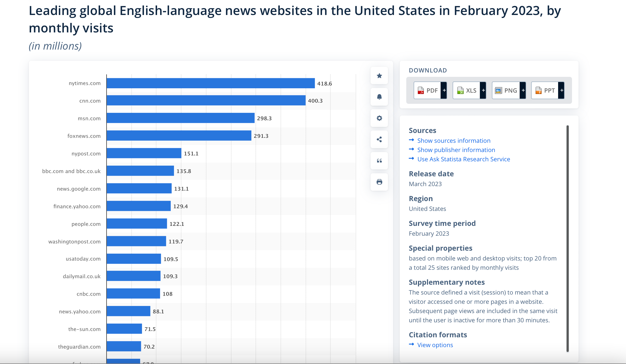Open Show publisher information link

456,150
